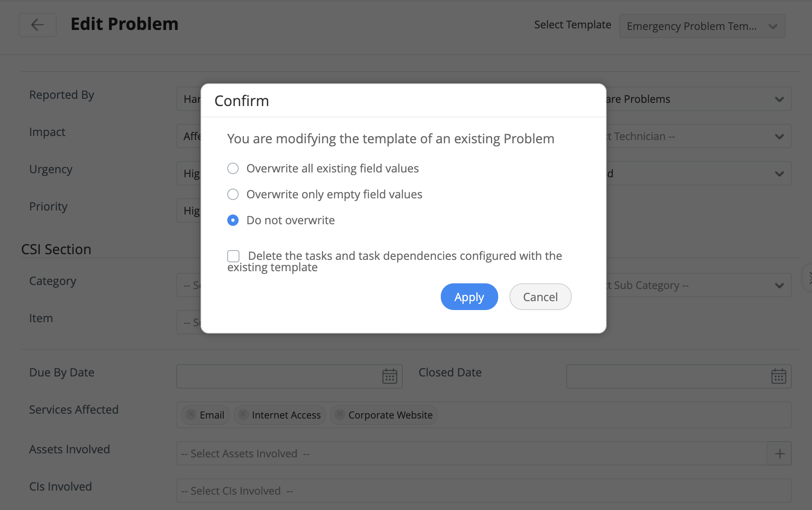Image resolution: width=812 pixels, height=510 pixels.
Task: Remove the Internet Access service tag
Action: [243, 414]
